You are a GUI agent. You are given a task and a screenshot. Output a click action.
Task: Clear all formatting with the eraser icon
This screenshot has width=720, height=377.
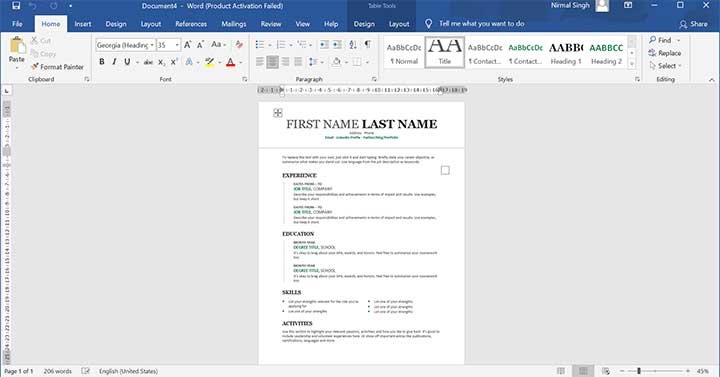click(x=239, y=45)
